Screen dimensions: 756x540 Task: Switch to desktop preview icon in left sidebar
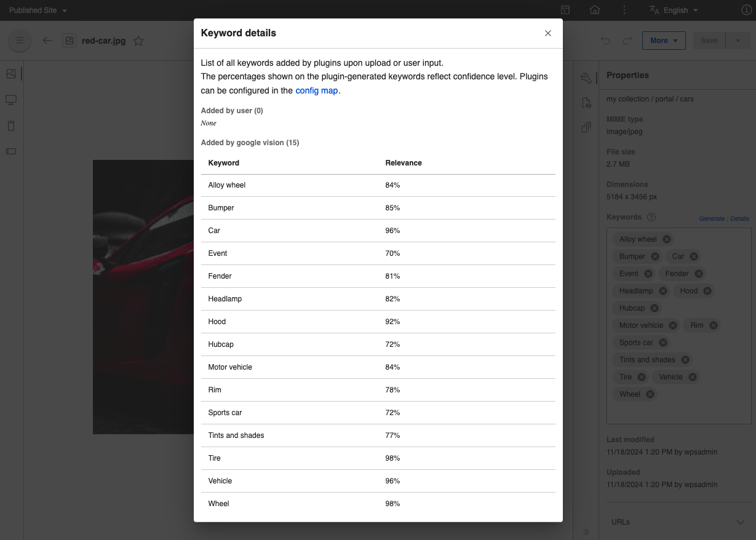[11, 100]
